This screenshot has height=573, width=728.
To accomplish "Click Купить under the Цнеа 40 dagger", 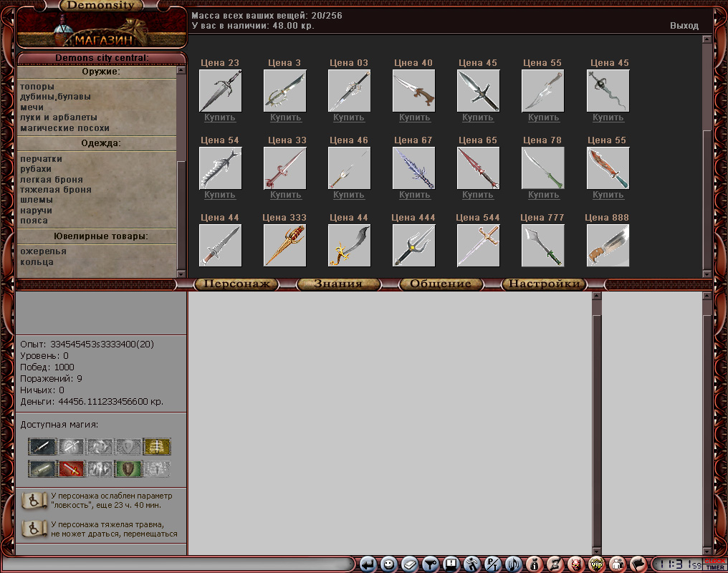I will click(415, 117).
